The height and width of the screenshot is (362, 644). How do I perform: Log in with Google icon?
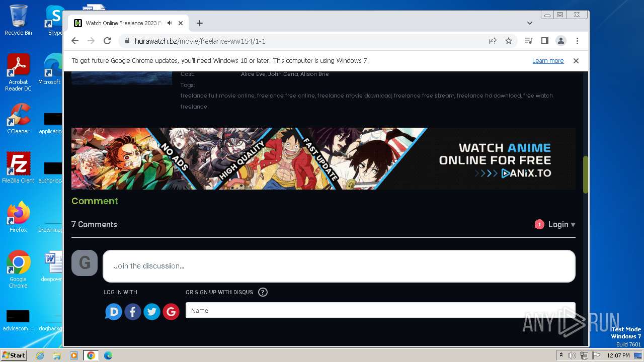171,312
